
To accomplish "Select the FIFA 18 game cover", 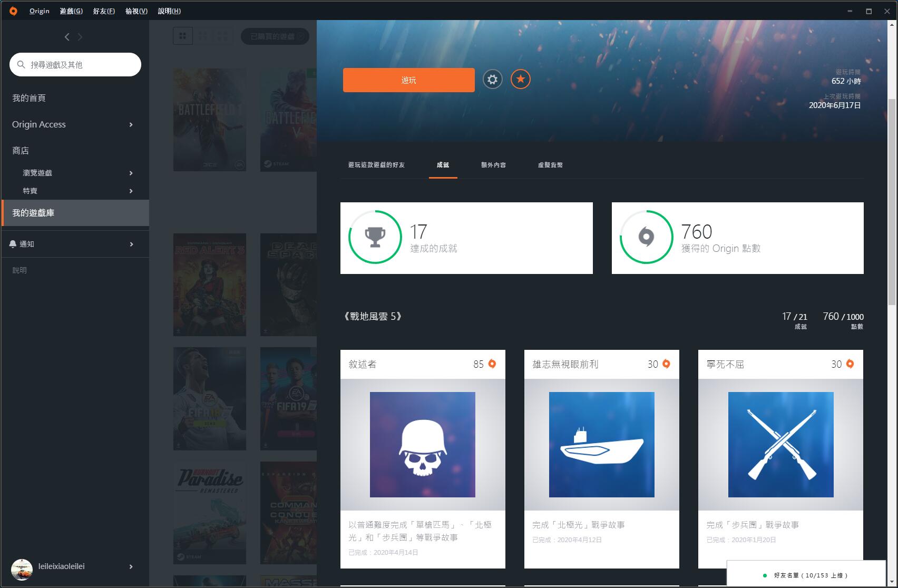I will (210, 399).
